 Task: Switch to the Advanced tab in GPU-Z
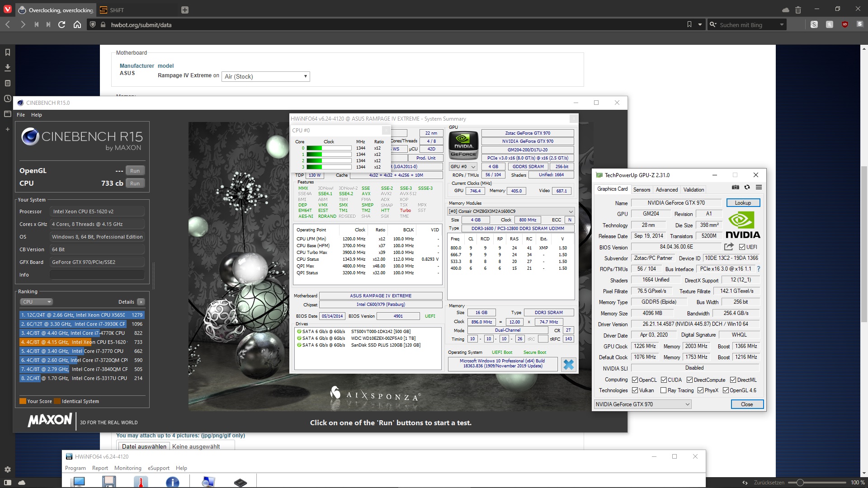coord(667,190)
